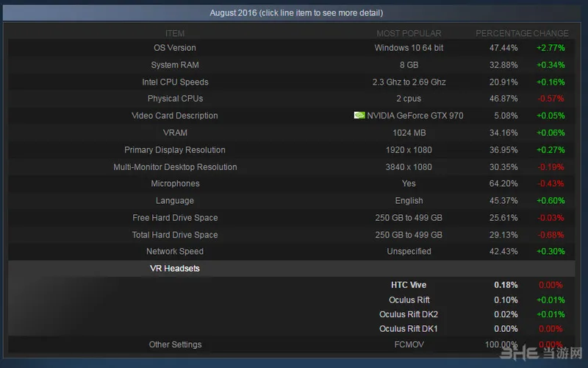Click the 42.43% Network Speed share
The width and height of the screenshot is (588, 368).
tap(503, 252)
